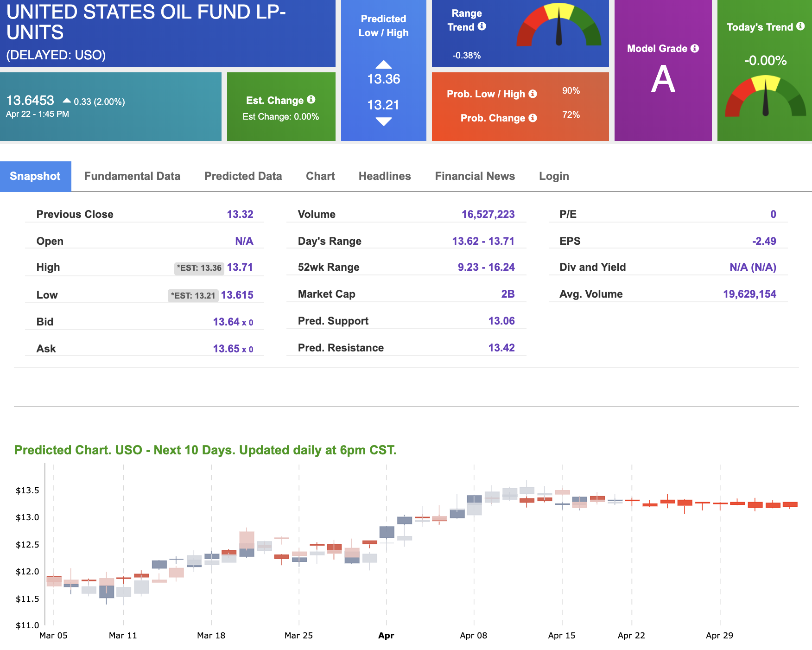The image size is (812, 650).
Task: Click the High value 13.71
Action: [240, 267]
